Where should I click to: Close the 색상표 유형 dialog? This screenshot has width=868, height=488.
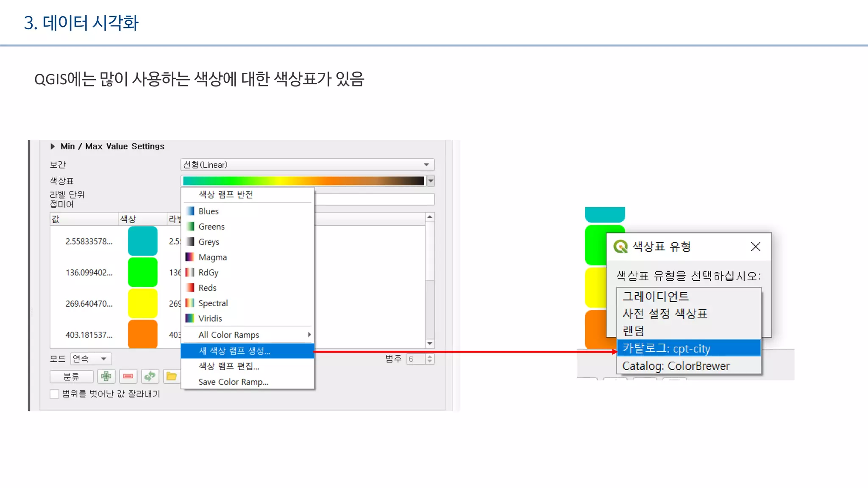[755, 247]
